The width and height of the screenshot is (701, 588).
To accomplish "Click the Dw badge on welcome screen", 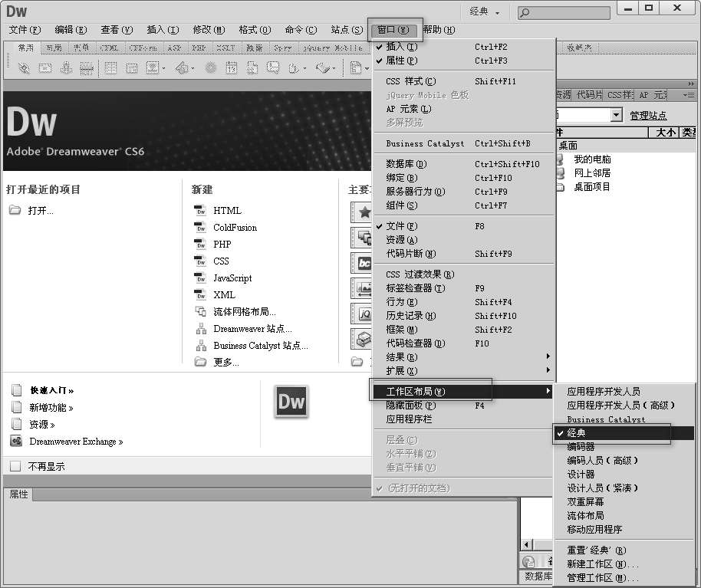I will point(291,401).
